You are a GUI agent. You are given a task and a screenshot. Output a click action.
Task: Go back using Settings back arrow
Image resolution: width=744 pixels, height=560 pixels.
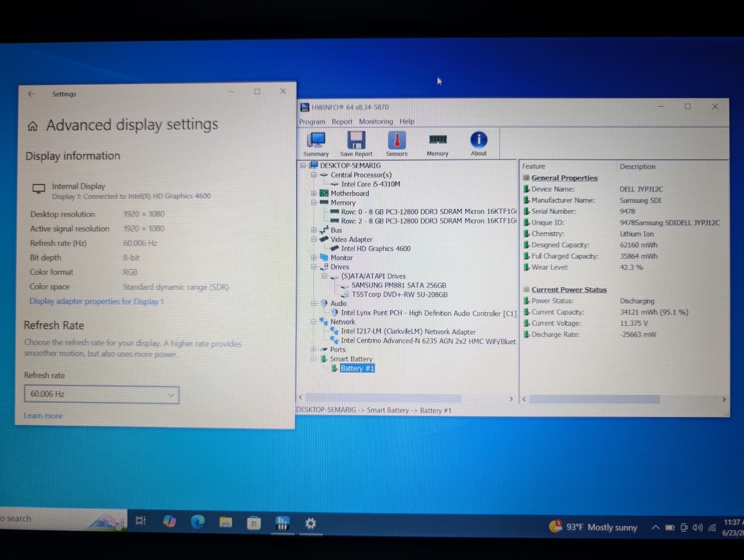coord(31,94)
